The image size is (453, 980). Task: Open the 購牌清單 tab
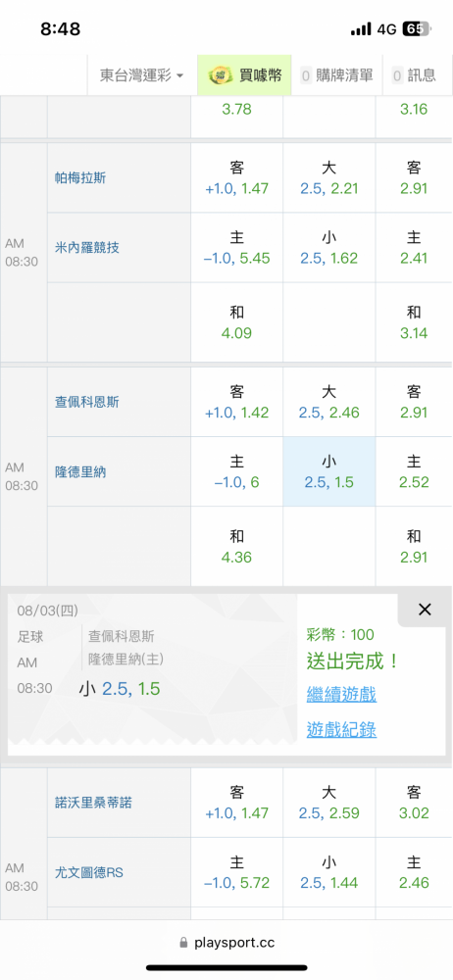(337, 75)
